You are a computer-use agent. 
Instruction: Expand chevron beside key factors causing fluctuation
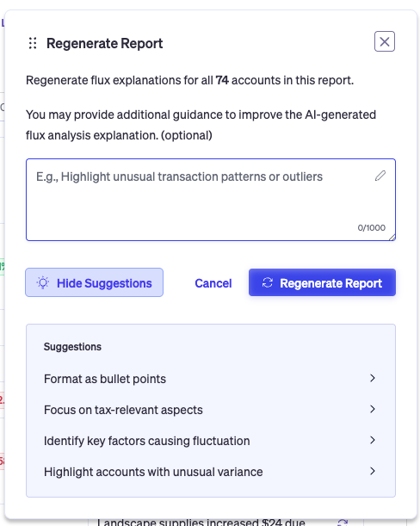(373, 440)
